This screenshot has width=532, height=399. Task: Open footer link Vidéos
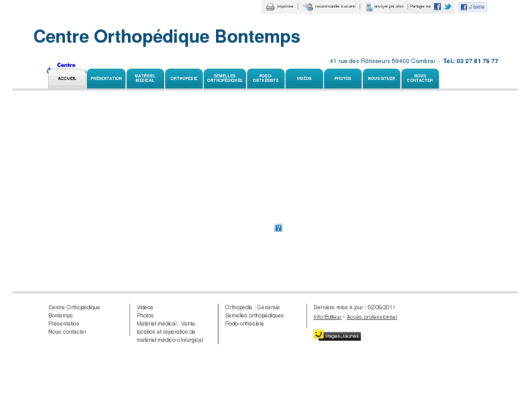[145, 307]
